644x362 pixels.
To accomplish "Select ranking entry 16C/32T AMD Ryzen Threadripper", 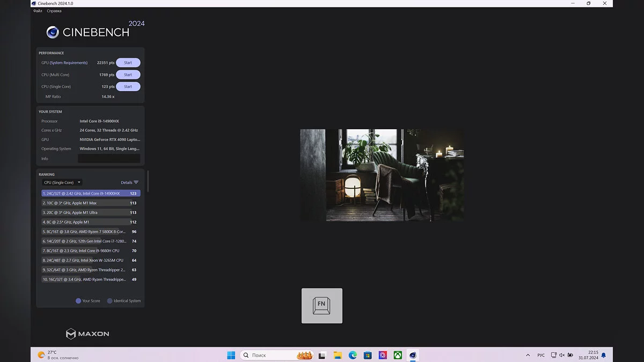I will pos(91,279).
